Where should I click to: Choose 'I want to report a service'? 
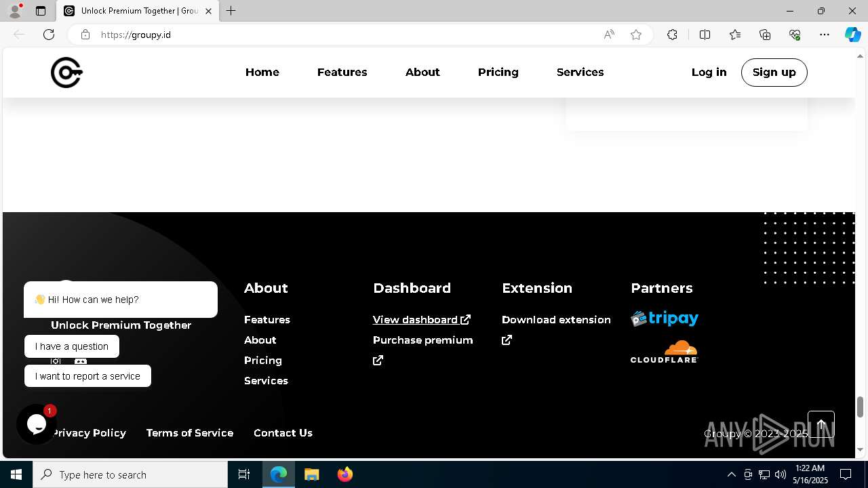pos(87,376)
